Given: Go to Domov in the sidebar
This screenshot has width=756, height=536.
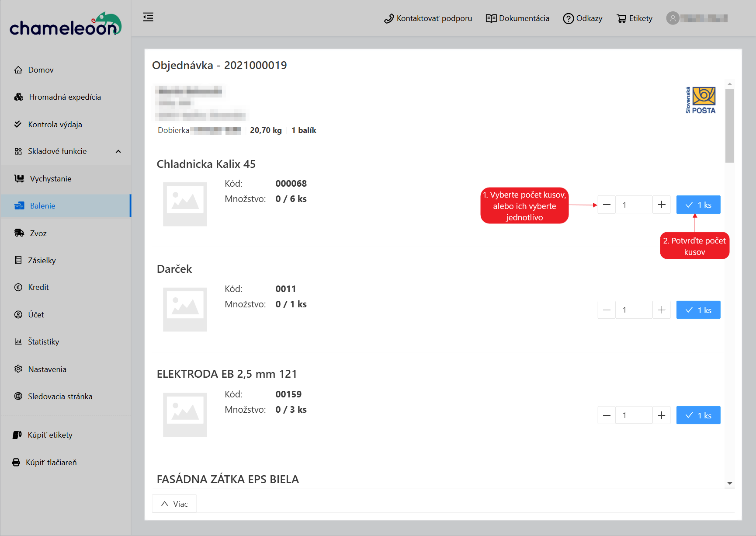Looking at the screenshot, I should pos(41,70).
